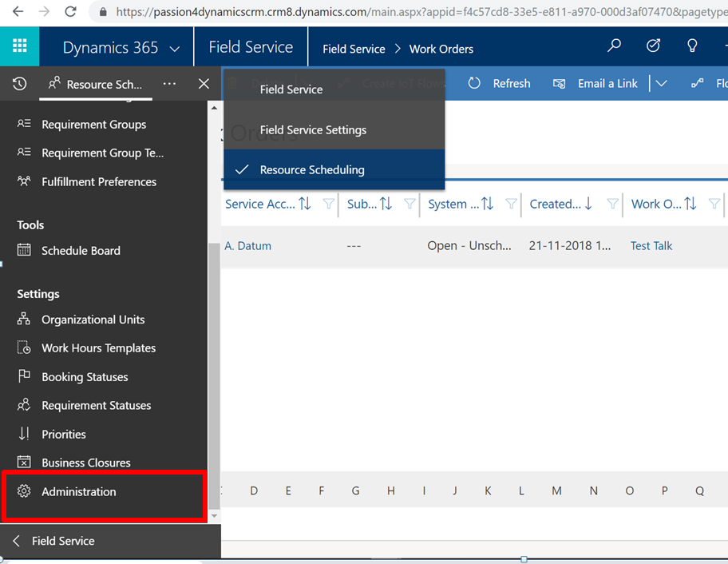Open the Dynamics 365 app launcher waffle
Screen dimensions: 728x564
[19, 46]
